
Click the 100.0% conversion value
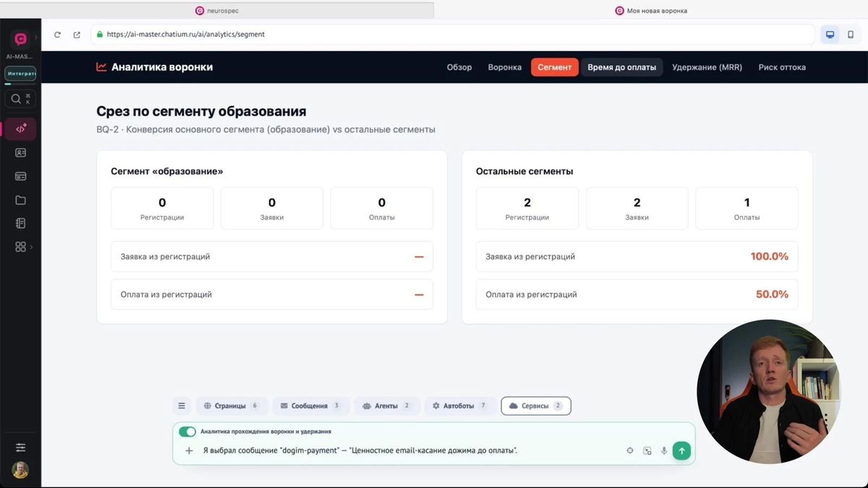[769, 257]
